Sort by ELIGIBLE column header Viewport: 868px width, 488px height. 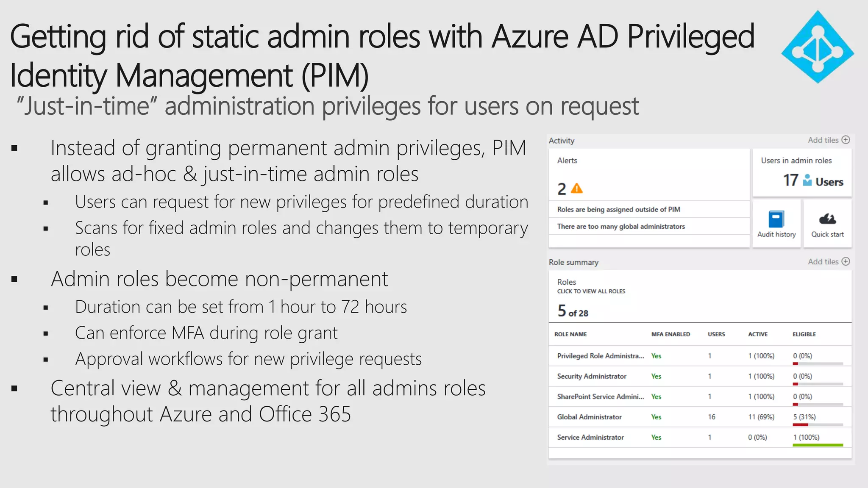tap(804, 334)
